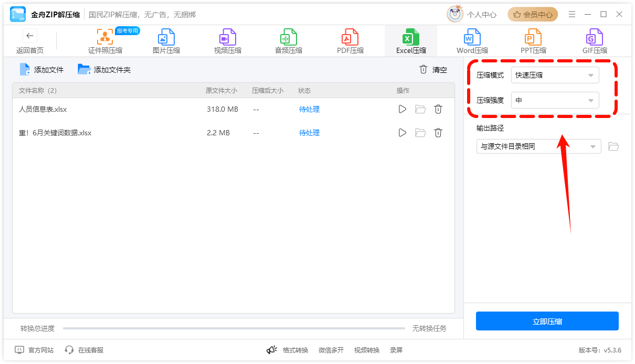Click the 金舟ZIP解压缩 app logo
The width and height of the screenshot is (635, 364).
tap(18, 14)
